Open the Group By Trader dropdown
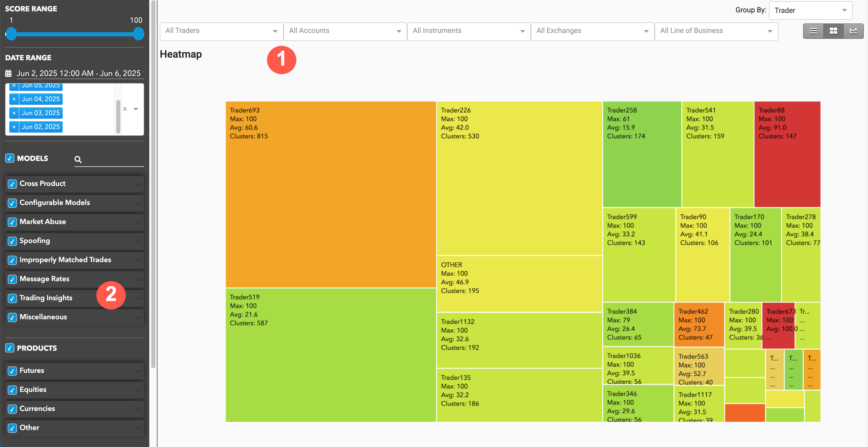 point(810,11)
